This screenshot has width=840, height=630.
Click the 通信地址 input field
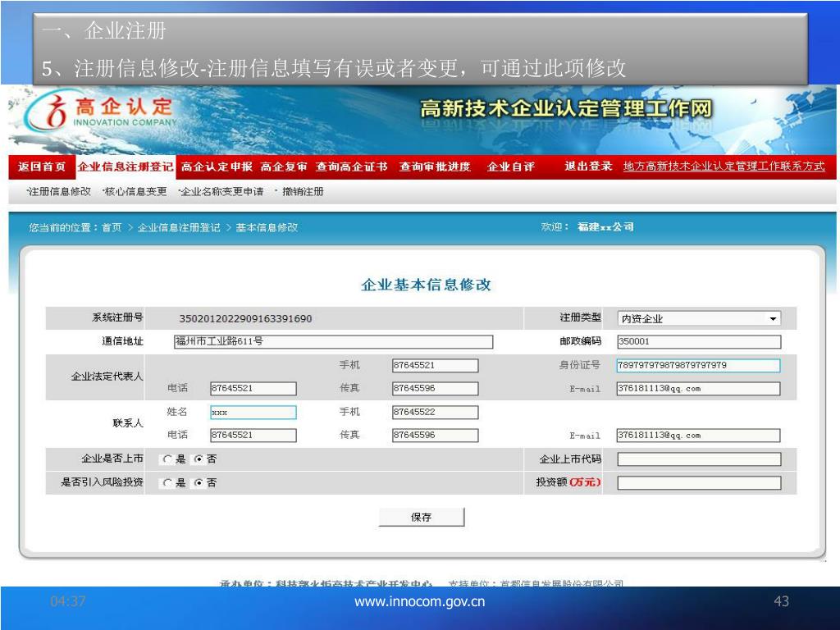pos(333,342)
